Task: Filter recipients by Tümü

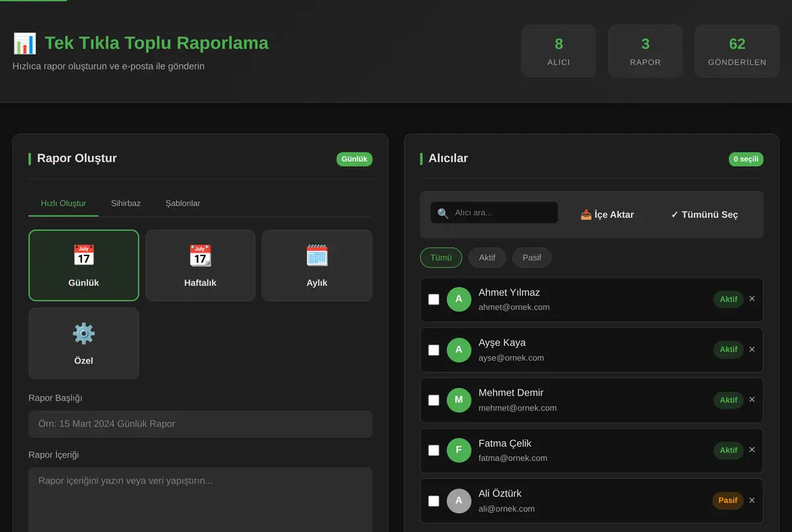Action: [441, 257]
